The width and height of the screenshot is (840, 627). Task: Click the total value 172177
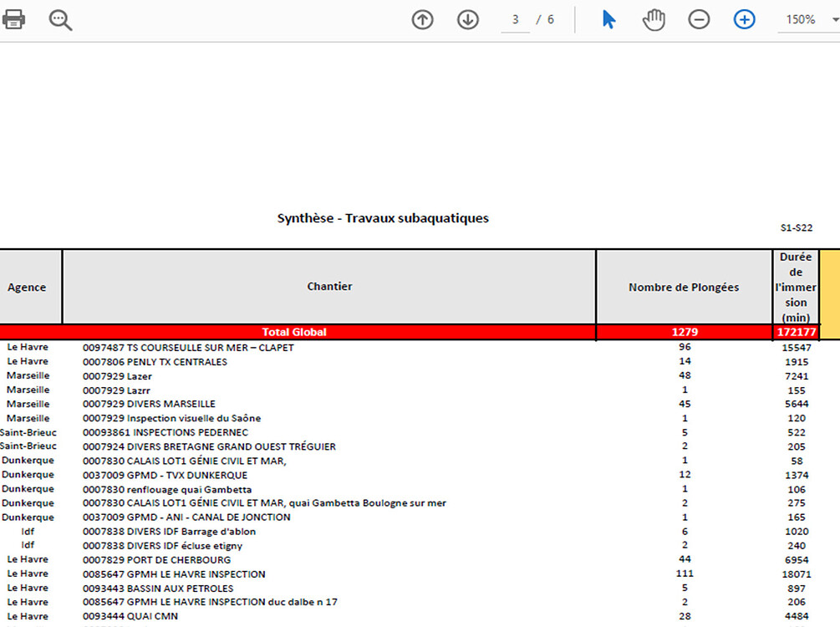pyautogui.click(x=796, y=332)
